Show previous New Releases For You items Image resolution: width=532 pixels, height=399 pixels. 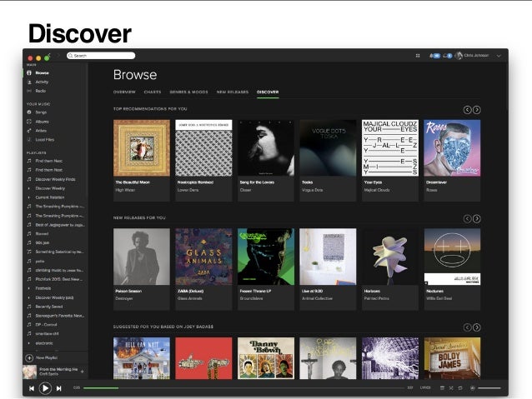point(467,218)
